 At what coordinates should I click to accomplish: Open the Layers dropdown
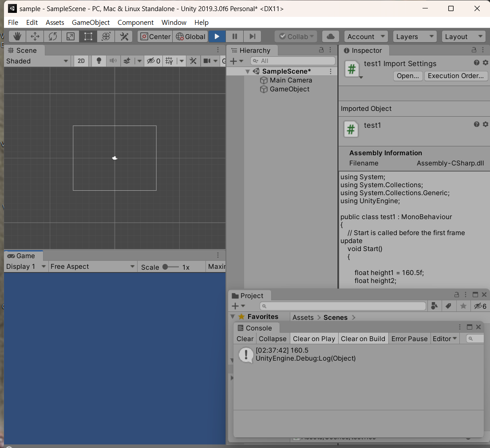[415, 36]
